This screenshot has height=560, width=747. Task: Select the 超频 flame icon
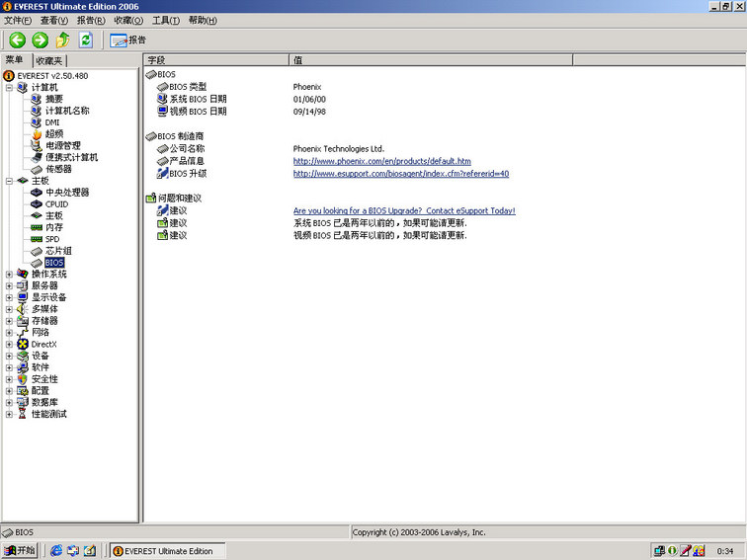coord(37,133)
